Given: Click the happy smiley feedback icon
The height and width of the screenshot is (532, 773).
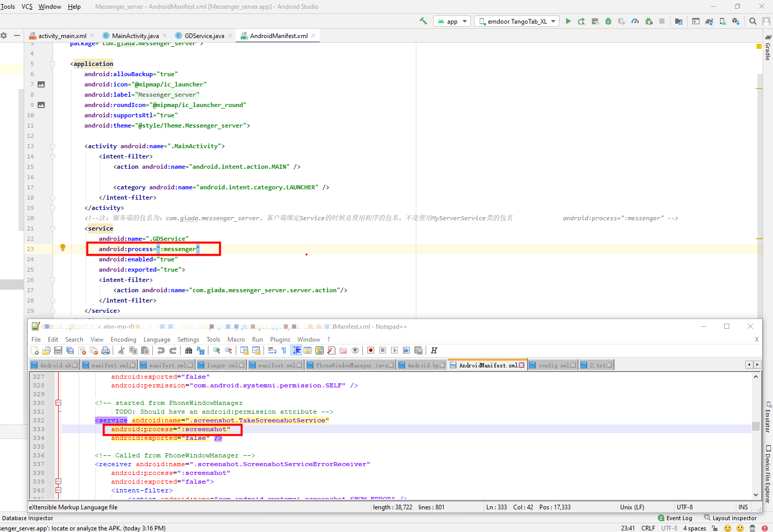Looking at the screenshot, I should point(728,528).
